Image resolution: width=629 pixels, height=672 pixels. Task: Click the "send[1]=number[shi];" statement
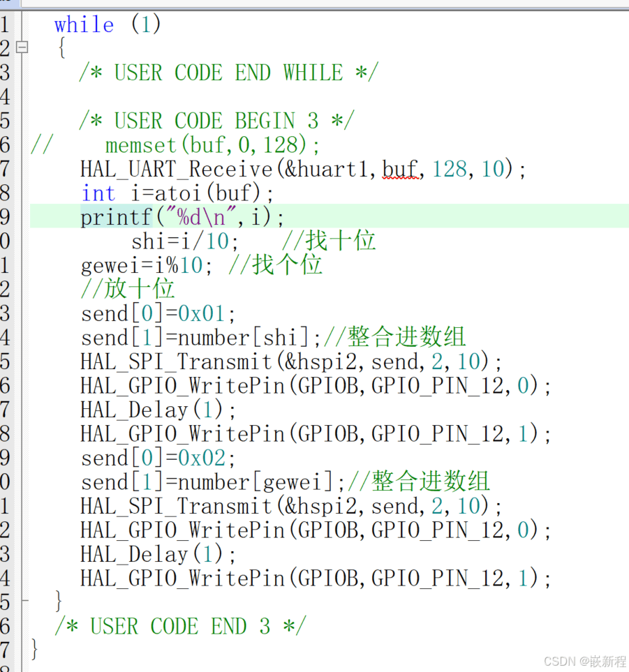(x=200, y=337)
